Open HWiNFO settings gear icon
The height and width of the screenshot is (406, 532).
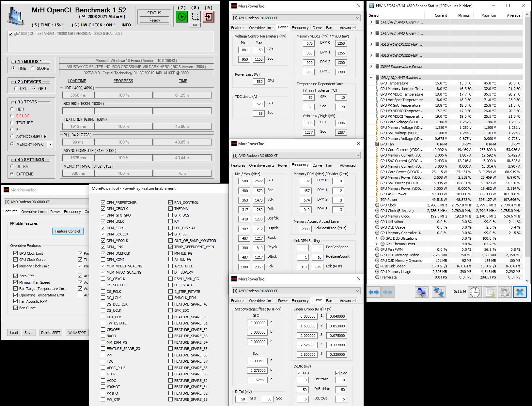[x=505, y=292]
